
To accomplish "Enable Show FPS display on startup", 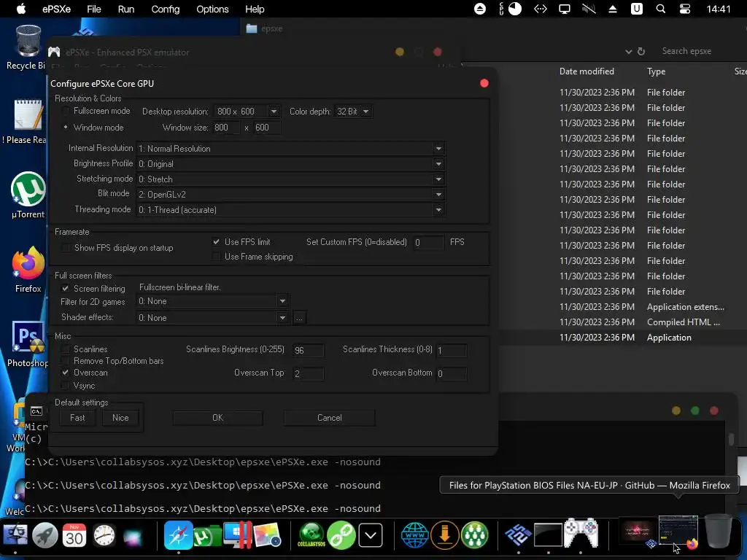I will [x=66, y=248].
